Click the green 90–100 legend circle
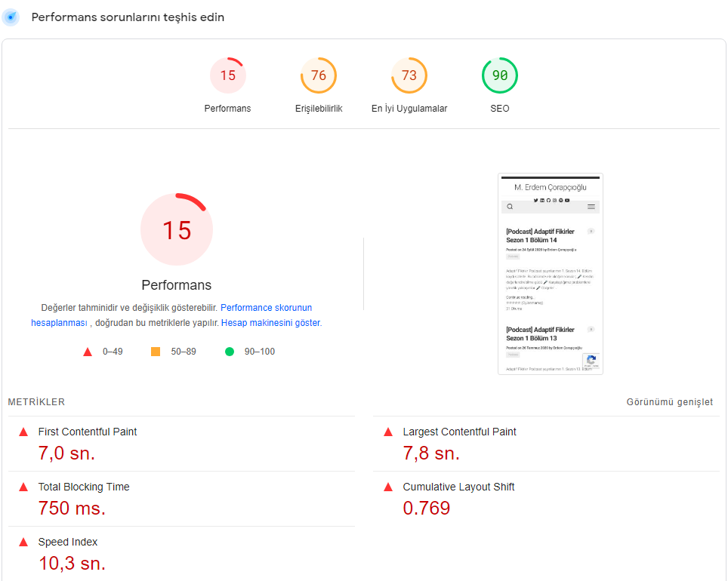Viewport: 728px width, 581px height. click(x=230, y=352)
